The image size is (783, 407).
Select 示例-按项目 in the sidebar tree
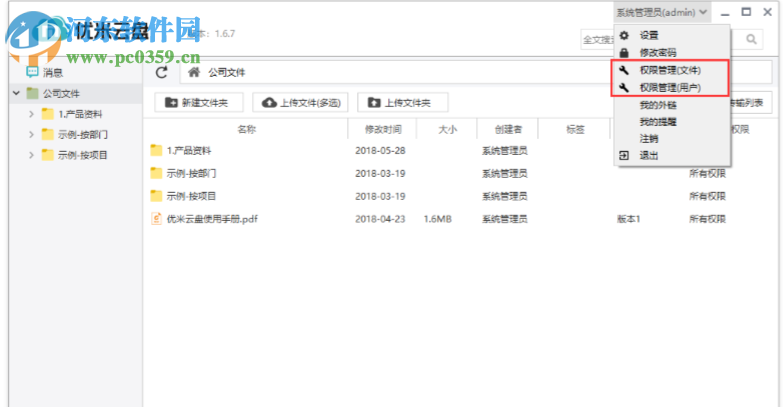(x=82, y=155)
